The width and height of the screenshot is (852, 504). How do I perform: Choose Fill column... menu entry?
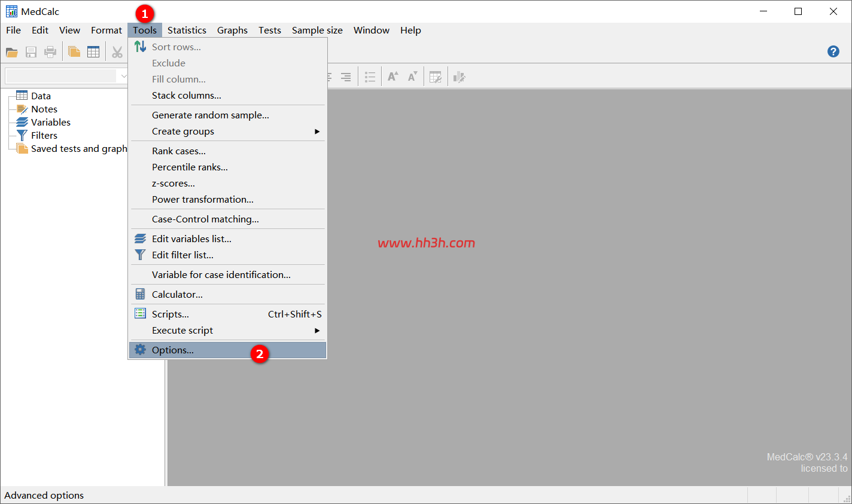pyautogui.click(x=228, y=79)
